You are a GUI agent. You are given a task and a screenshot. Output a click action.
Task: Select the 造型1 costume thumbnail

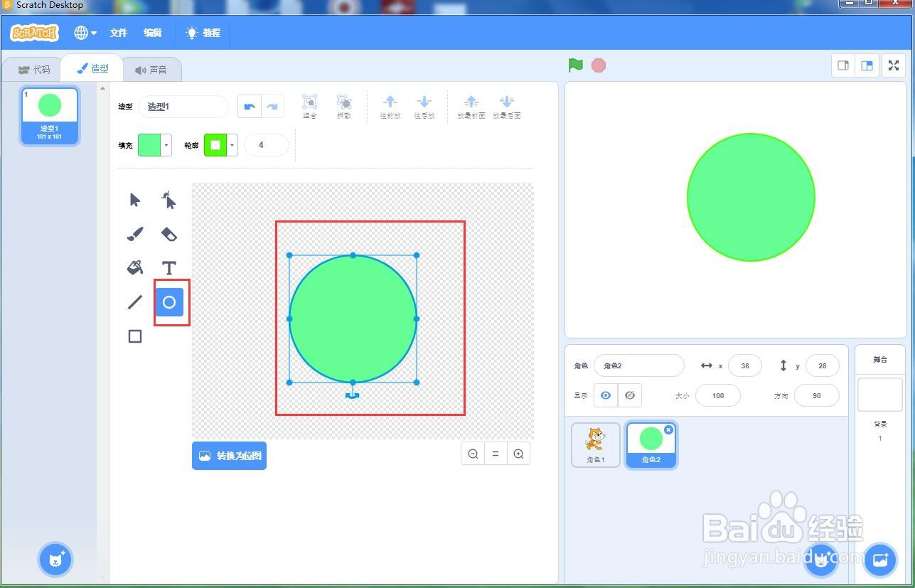point(50,116)
